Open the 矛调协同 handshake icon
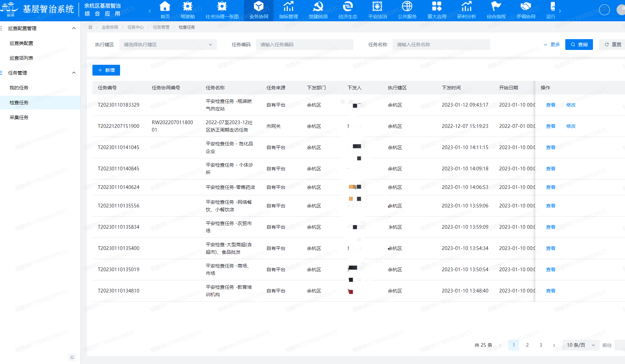The image size is (625, 364). tap(526, 6)
